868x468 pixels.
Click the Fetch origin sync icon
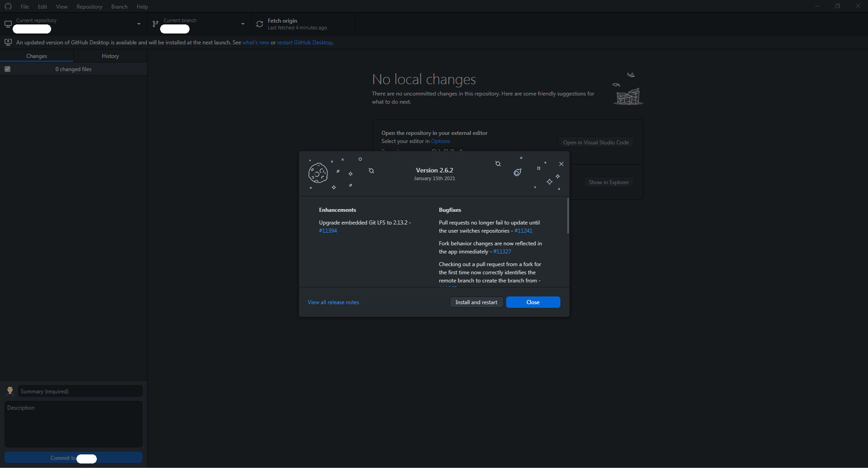click(260, 24)
